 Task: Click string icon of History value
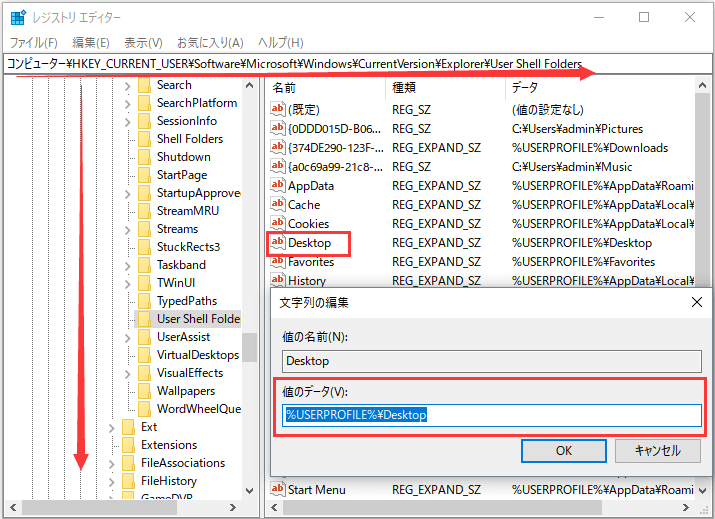(x=277, y=280)
